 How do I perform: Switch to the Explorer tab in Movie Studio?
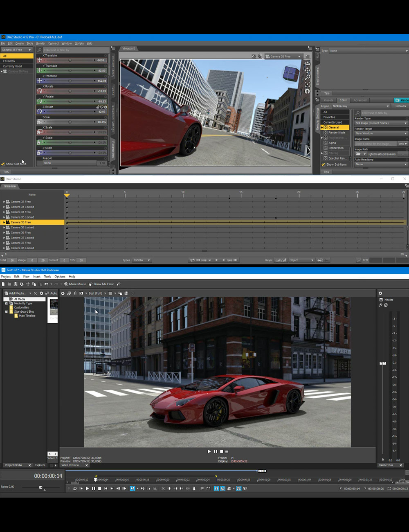pos(40,465)
